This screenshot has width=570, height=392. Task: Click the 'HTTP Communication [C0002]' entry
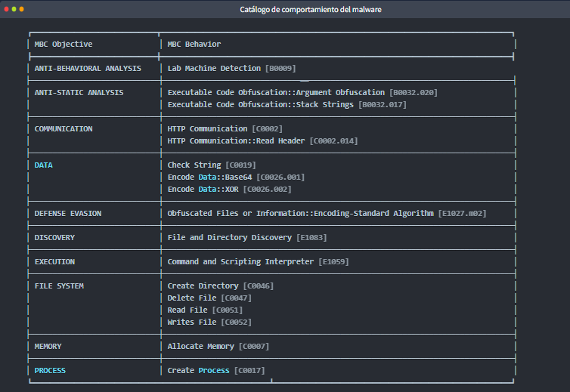225,129
